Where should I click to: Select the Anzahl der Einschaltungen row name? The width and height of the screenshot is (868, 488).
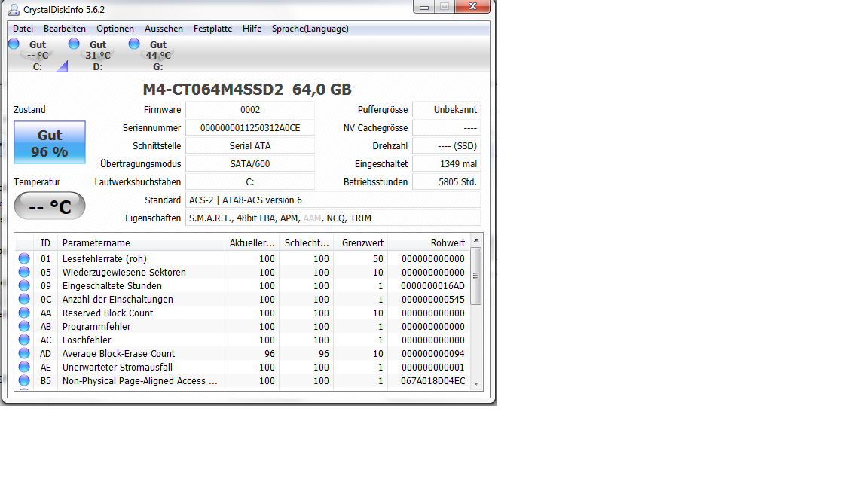coord(118,299)
